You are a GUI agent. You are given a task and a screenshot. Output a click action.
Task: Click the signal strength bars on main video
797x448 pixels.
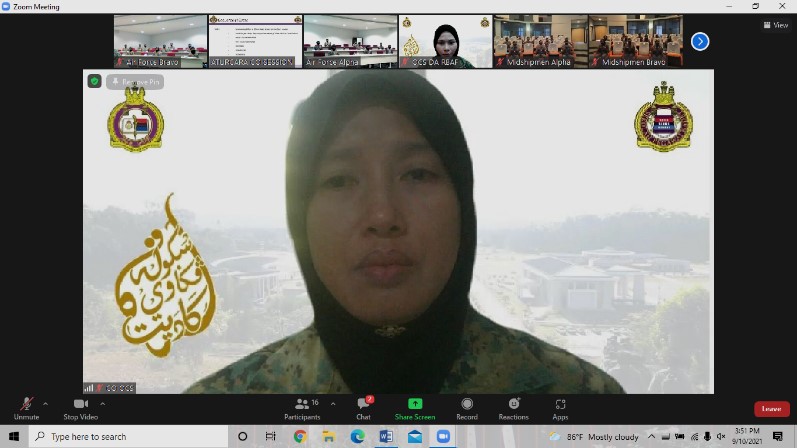coord(89,388)
